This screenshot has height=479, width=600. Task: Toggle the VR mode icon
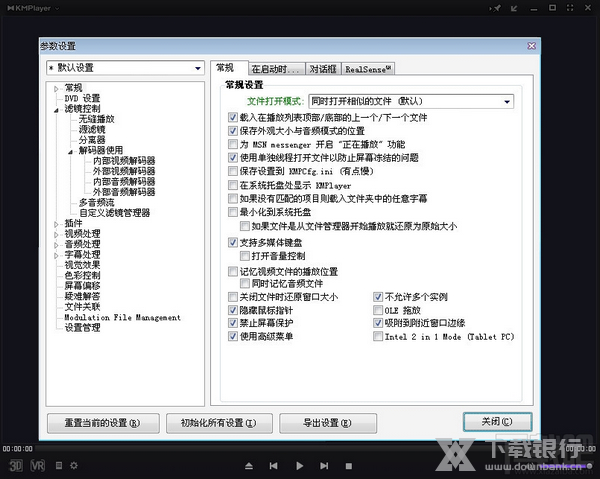click(38, 465)
